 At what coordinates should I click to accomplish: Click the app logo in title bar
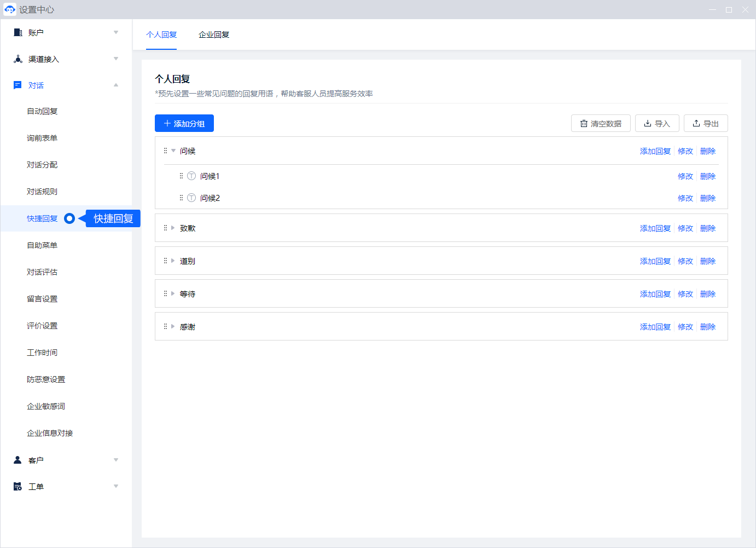(x=9, y=9)
